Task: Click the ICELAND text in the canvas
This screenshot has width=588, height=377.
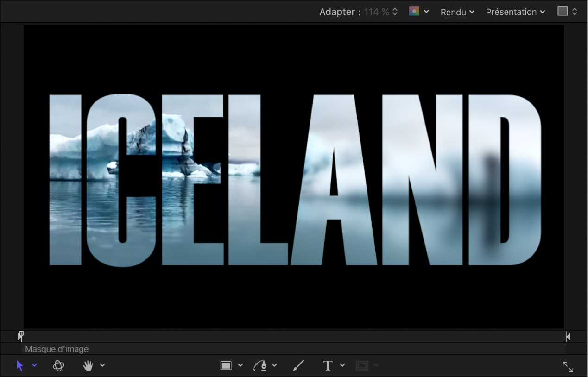Action: point(295,180)
